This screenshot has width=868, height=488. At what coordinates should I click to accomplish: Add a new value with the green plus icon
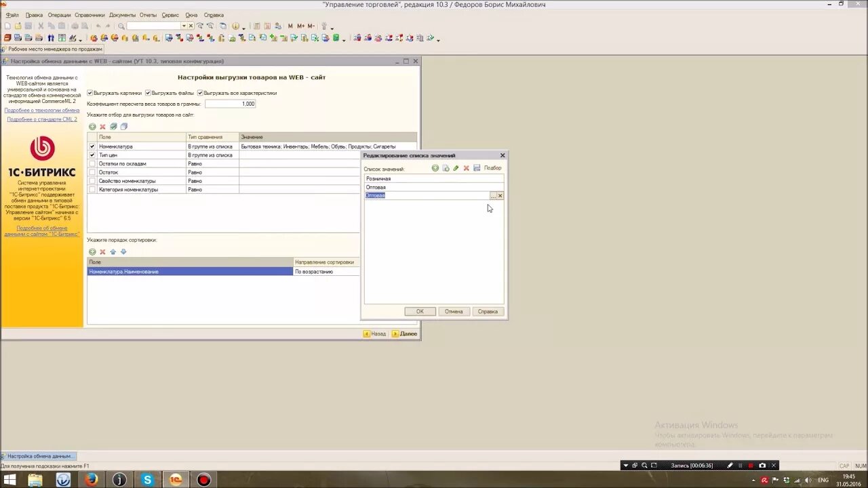click(x=435, y=168)
